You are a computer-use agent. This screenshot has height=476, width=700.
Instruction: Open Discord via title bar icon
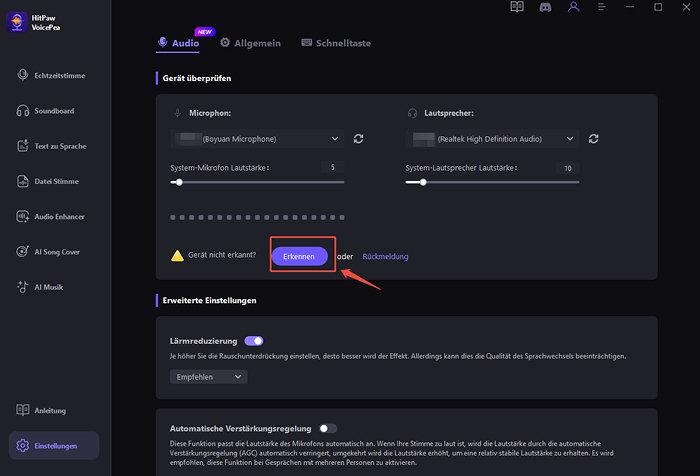click(x=545, y=7)
